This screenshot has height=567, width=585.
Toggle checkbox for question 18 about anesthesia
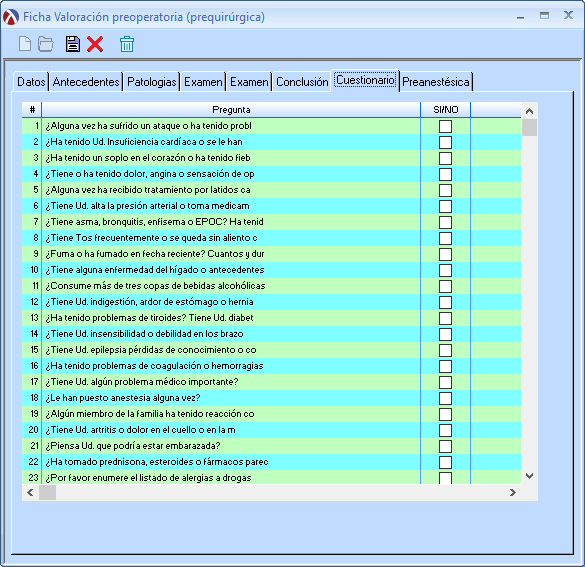445,398
